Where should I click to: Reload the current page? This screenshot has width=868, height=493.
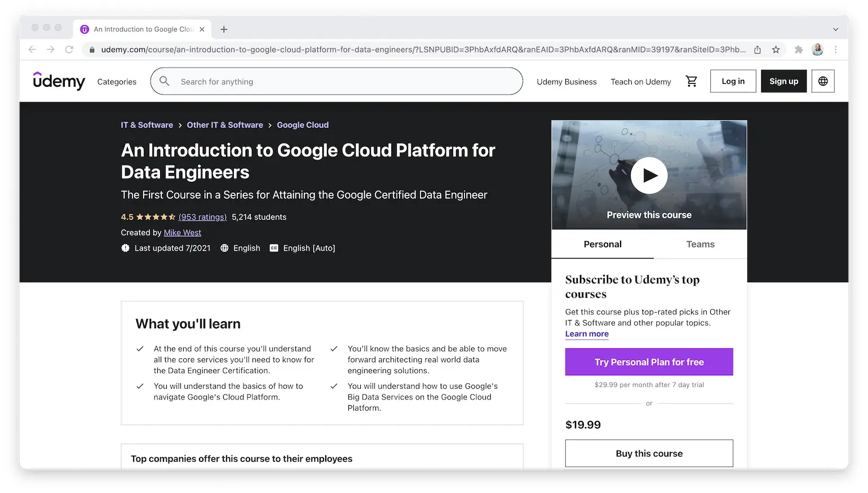[69, 49]
